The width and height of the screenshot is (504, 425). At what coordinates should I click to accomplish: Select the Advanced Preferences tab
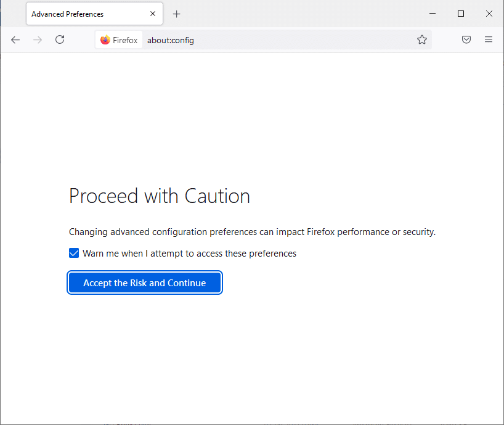(x=80, y=14)
